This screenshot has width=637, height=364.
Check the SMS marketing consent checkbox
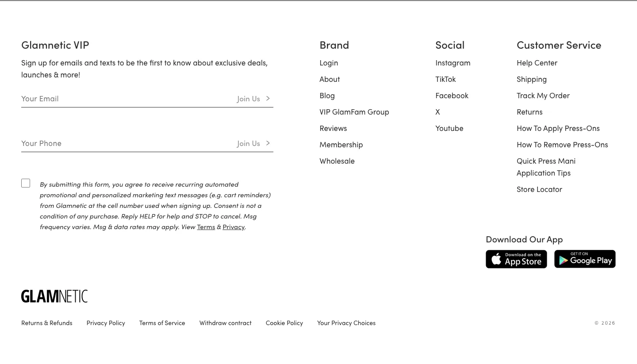click(x=26, y=183)
